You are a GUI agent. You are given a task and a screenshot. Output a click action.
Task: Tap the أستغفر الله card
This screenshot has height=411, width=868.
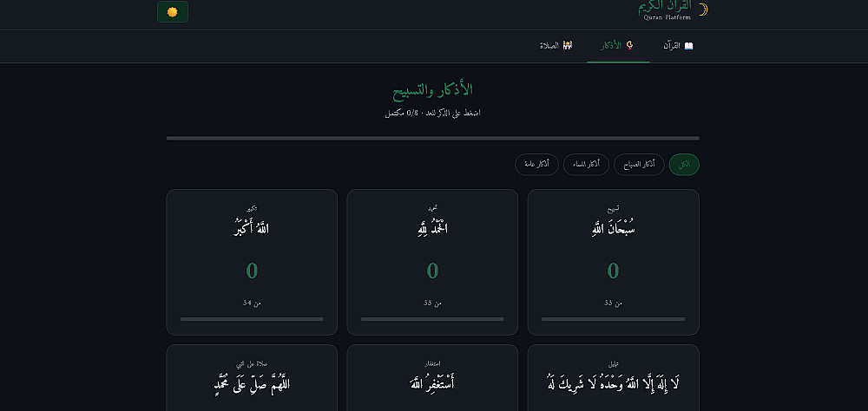point(432,378)
